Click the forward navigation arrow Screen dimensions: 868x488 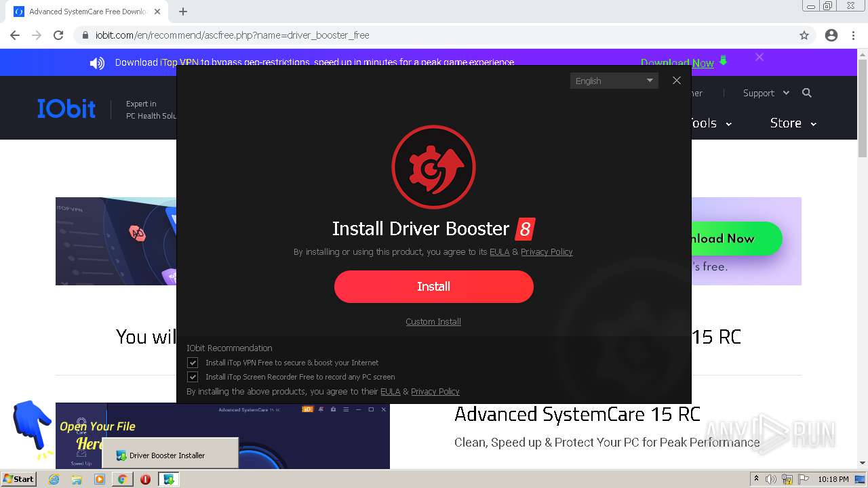point(37,35)
